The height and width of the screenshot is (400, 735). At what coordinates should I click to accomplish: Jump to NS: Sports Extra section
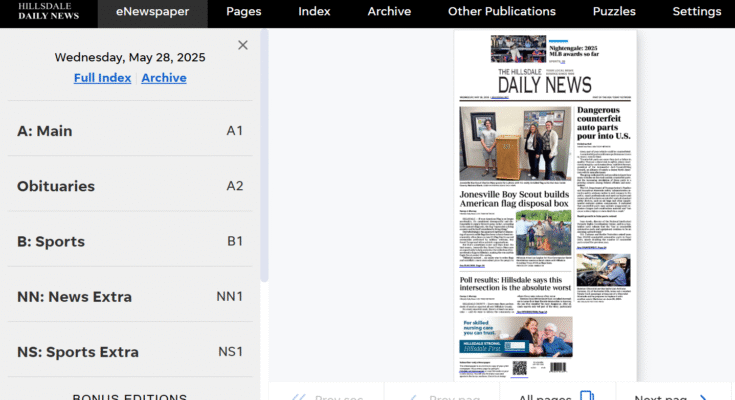point(130,352)
